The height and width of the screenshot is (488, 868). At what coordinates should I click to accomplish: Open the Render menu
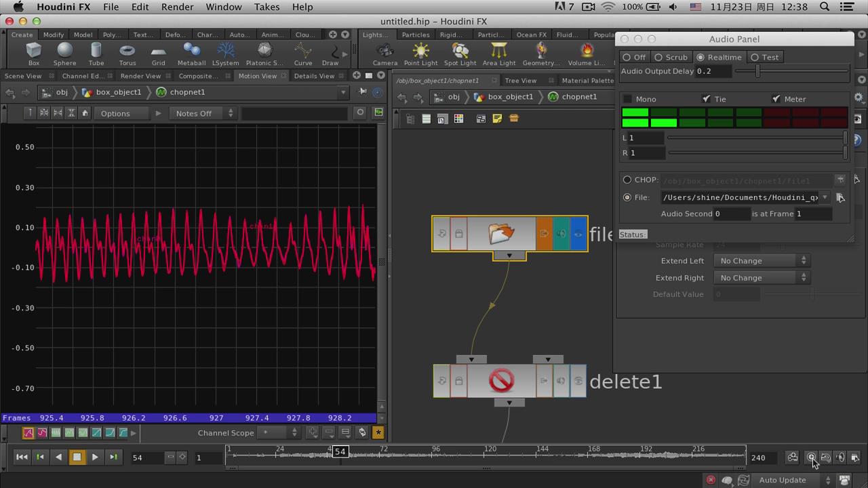176,7
